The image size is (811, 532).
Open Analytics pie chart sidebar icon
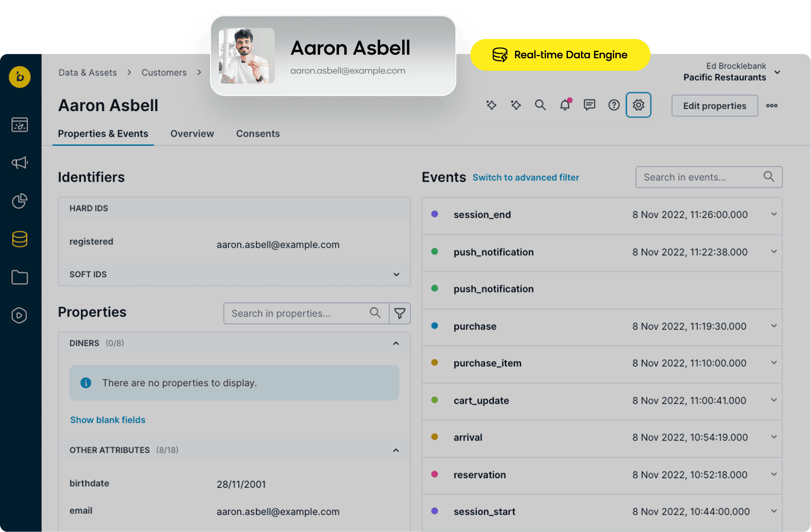pyautogui.click(x=20, y=201)
